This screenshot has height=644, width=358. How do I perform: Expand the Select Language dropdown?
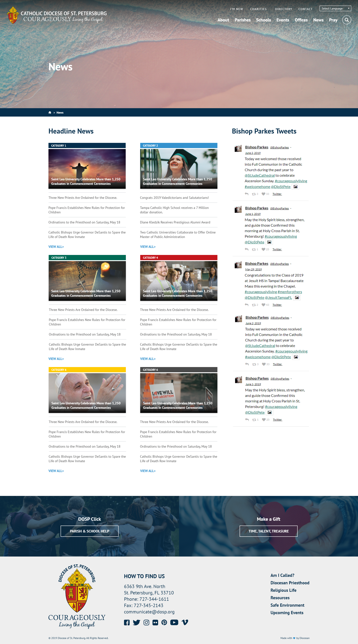(335, 9)
